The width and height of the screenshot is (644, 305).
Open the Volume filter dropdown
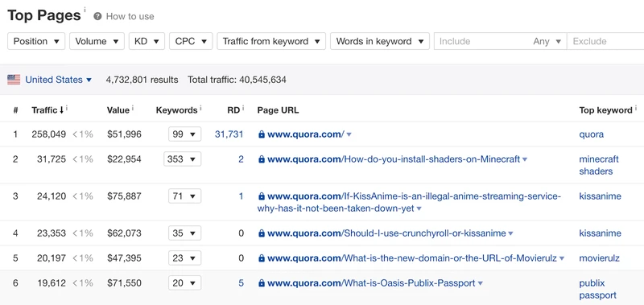[x=97, y=41]
